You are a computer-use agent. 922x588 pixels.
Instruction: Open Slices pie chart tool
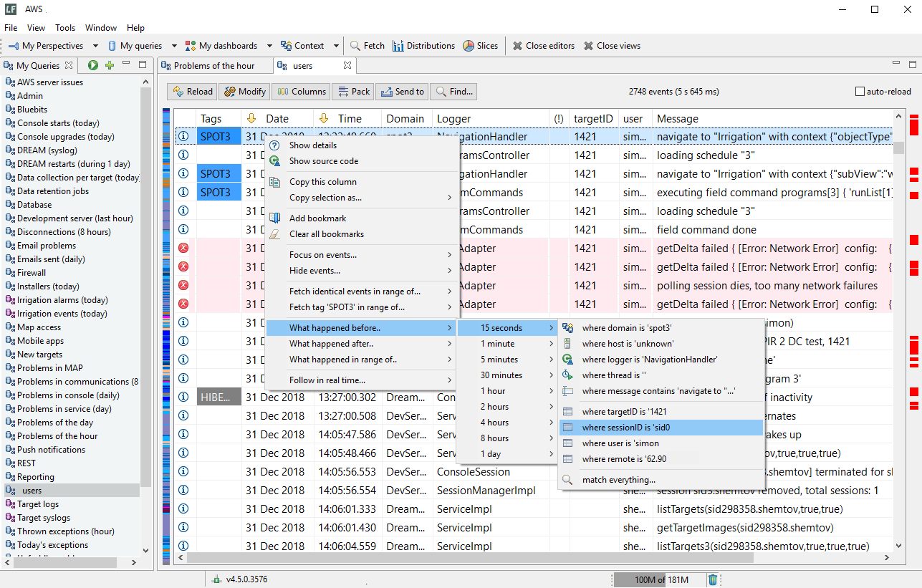pyautogui.click(x=480, y=46)
